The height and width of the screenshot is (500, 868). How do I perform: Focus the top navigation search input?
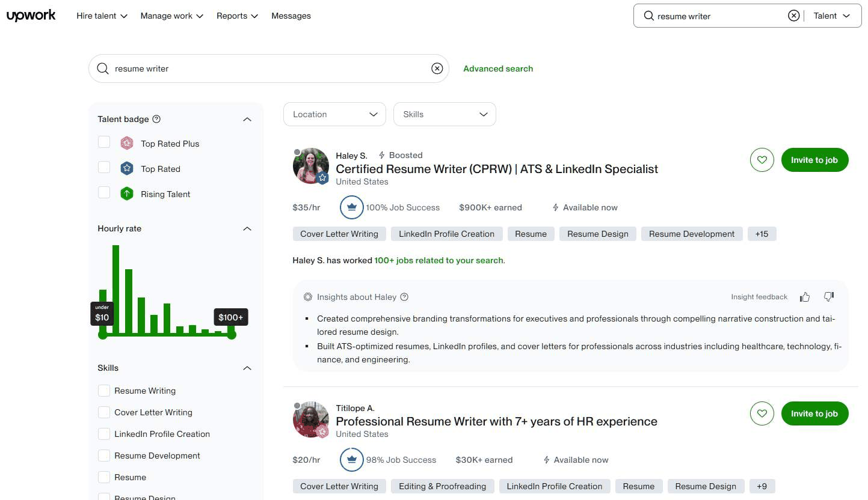719,16
